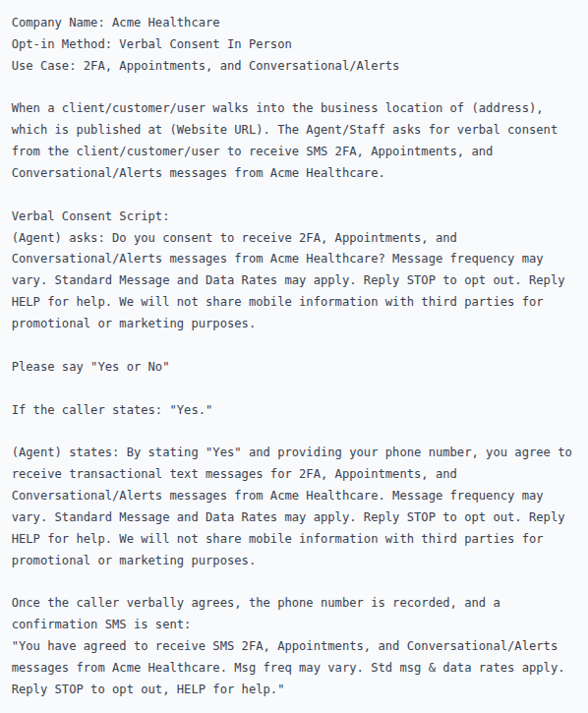The width and height of the screenshot is (588, 713).
Task: Click 'promotional or marketing purposes.' in first script paragraph
Action: (134, 324)
